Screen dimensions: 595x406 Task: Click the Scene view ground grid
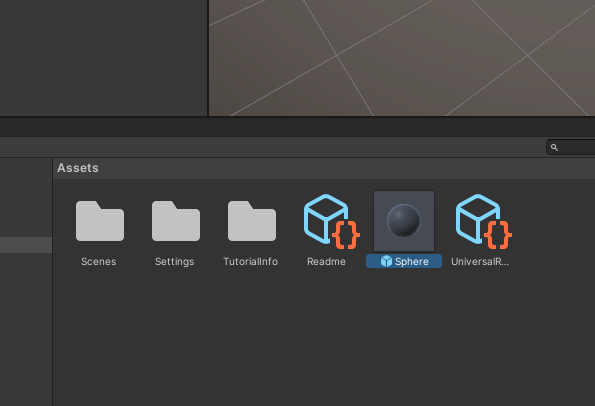tap(402, 58)
